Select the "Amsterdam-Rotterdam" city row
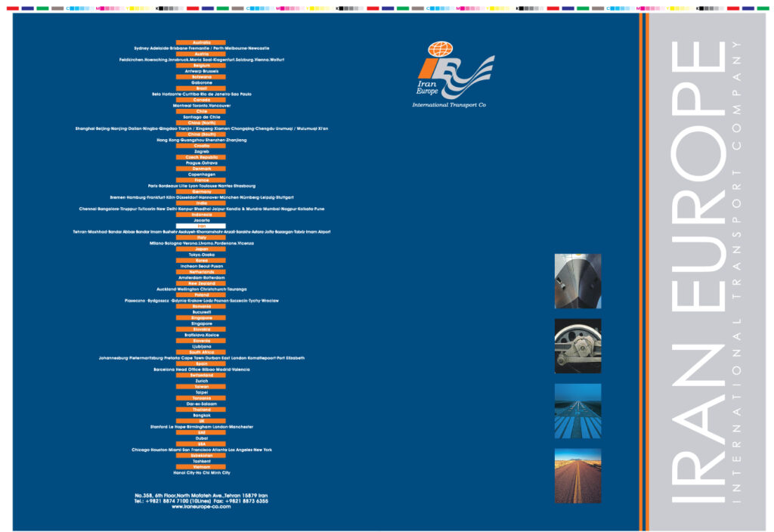Image resolution: width=774 pixels, height=532 pixels. click(201, 277)
